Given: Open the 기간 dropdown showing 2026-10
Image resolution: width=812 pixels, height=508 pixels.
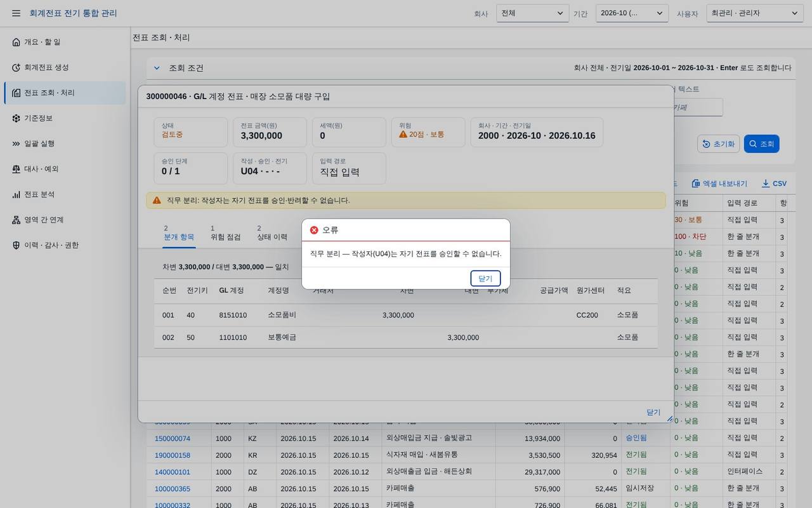Looking at the screenshot, I should tap(632, 13).
